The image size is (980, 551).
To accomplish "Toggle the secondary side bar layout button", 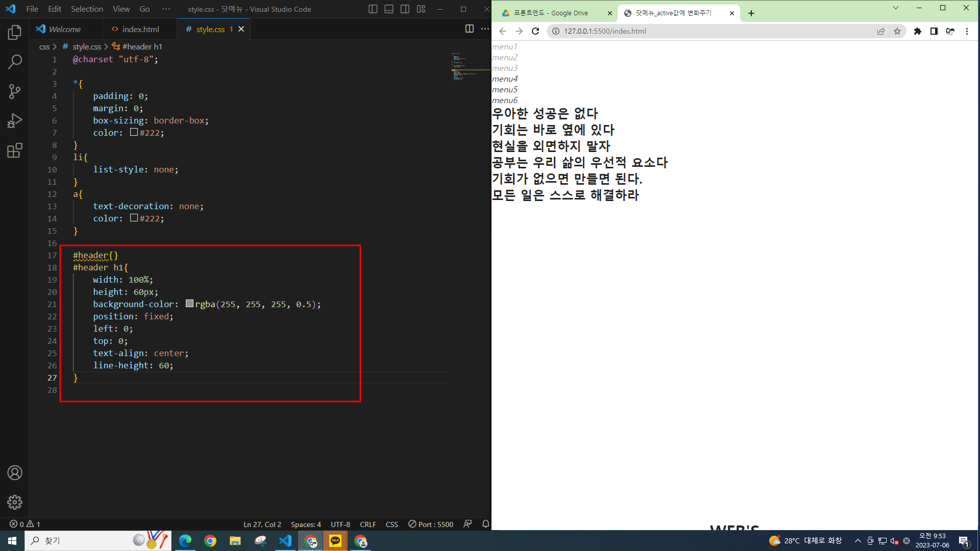I will pos(405,9).
